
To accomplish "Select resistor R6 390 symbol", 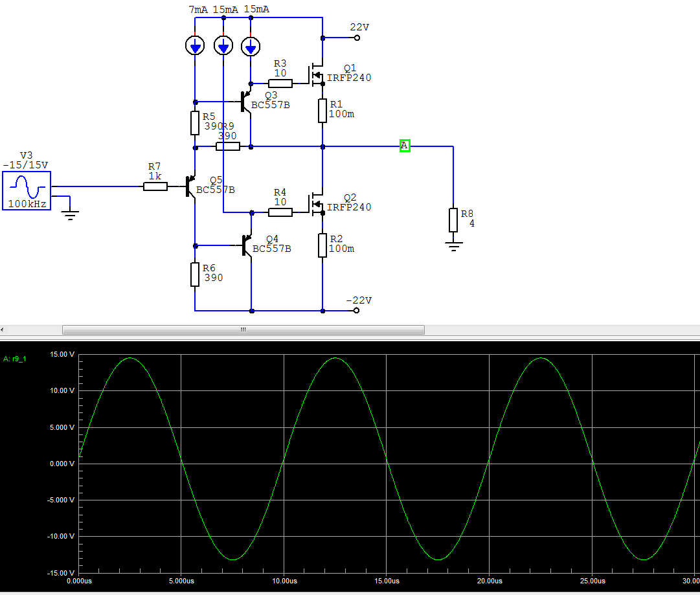I will pyautogui.click(x=195, y=274).
